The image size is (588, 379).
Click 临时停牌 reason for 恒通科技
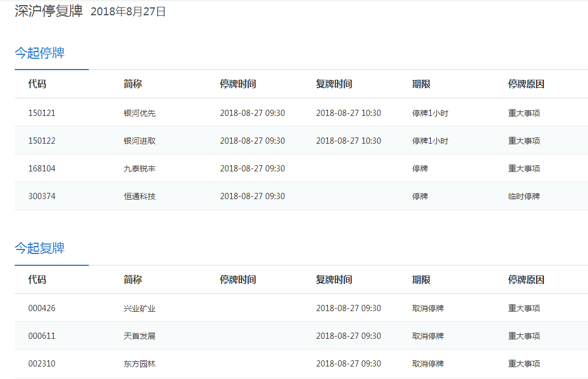(524, 196)
